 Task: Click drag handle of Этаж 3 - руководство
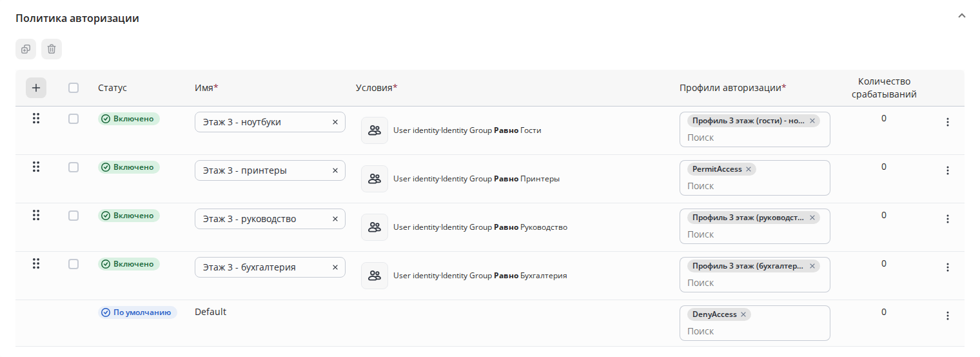pos(36,215)
